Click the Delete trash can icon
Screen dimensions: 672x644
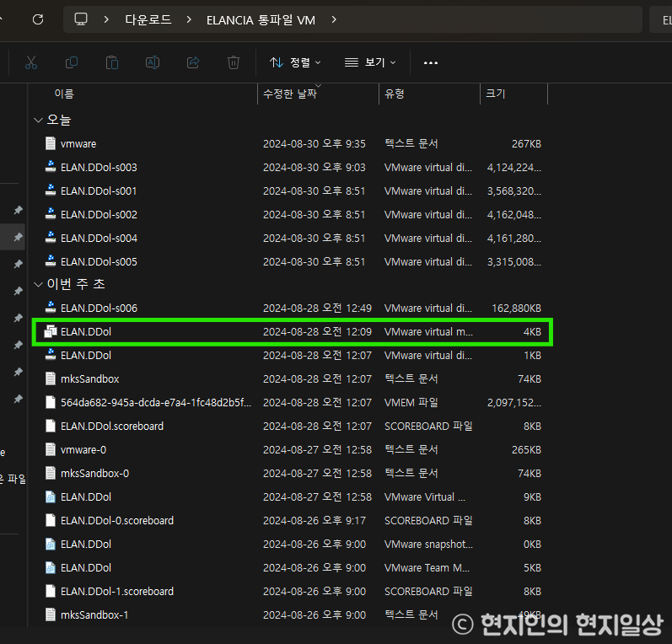click(x=234, y=62)
